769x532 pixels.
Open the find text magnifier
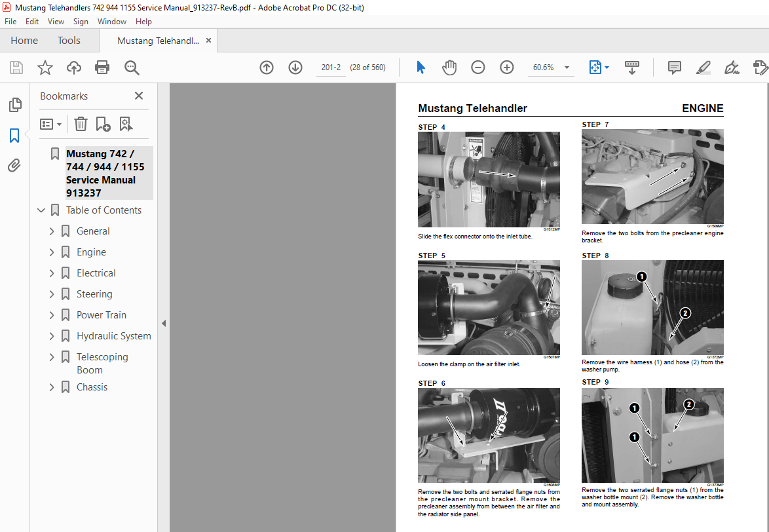(x=132, y=67)
